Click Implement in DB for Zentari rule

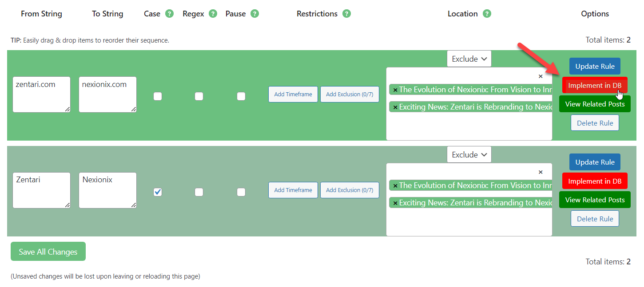pos(595,181)
